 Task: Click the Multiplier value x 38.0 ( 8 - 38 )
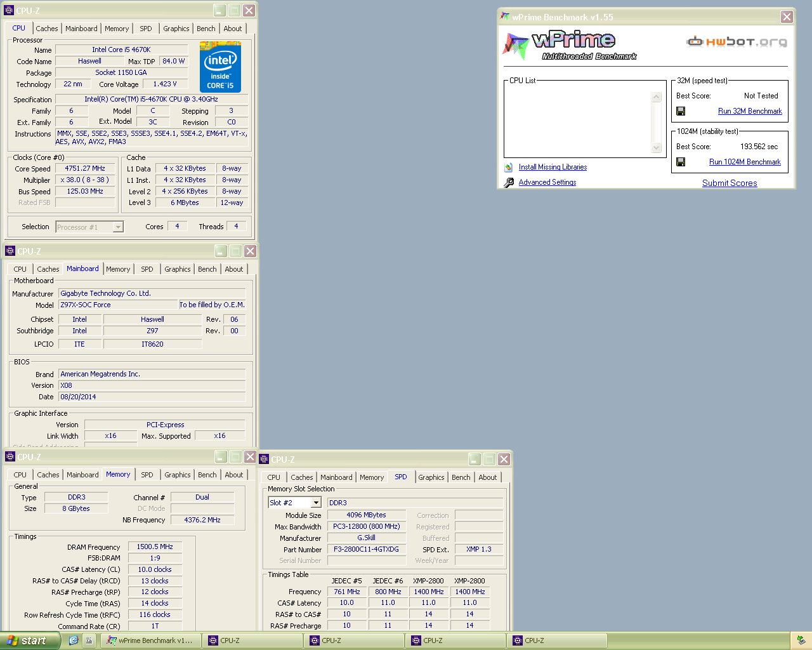[85, 180]
